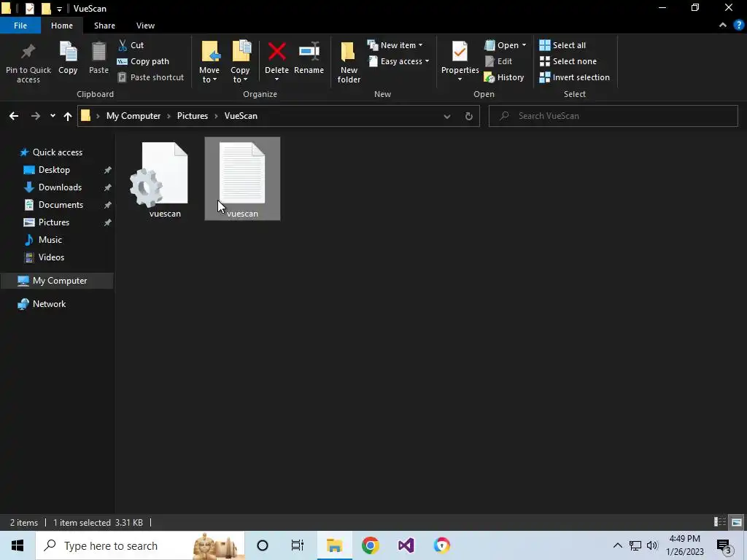Open the Copy to dropdown

click(240, 62)
